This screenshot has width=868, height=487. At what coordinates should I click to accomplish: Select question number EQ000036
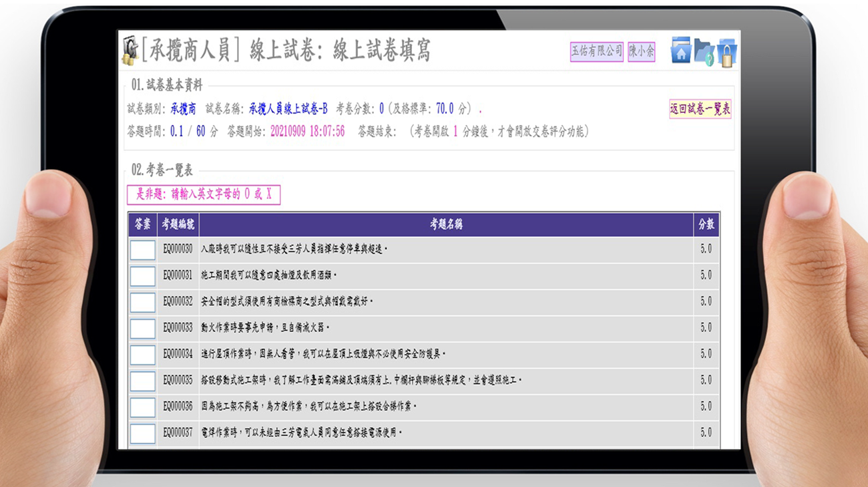click(178, 407)
